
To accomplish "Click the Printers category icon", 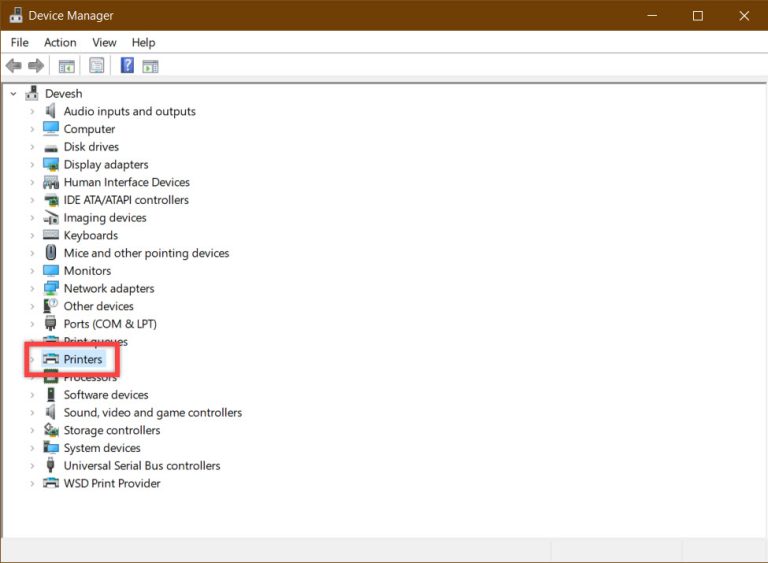I will pos(50,359).
